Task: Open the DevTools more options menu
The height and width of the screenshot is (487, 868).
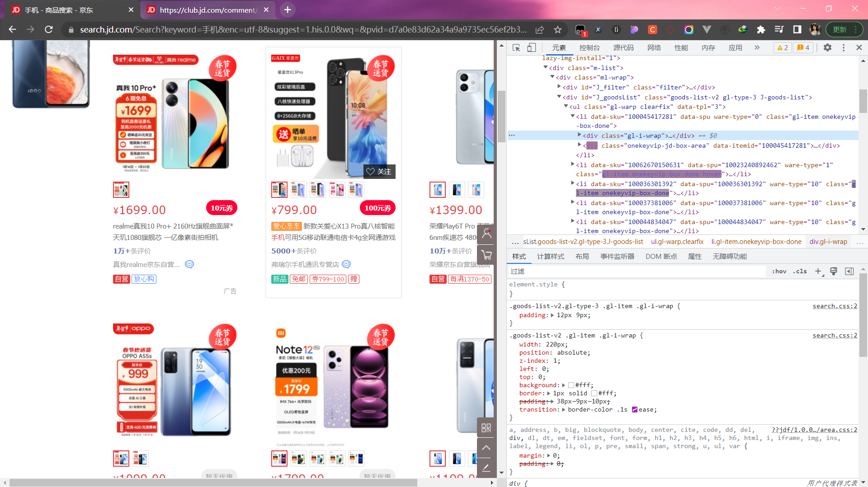Action: pyautogui.click(x=844, y=47)
